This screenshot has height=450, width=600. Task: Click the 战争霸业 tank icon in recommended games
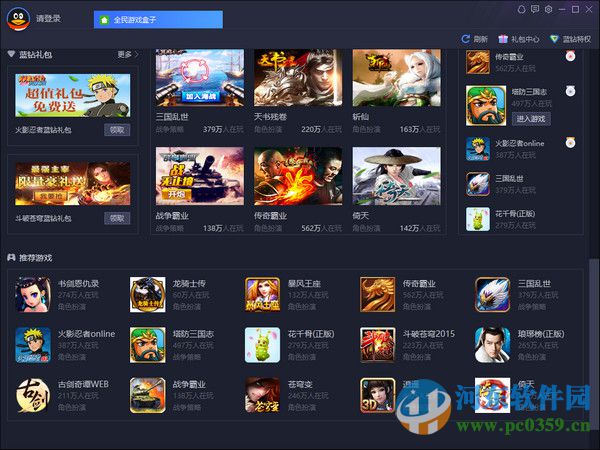[x=148, y=395]
